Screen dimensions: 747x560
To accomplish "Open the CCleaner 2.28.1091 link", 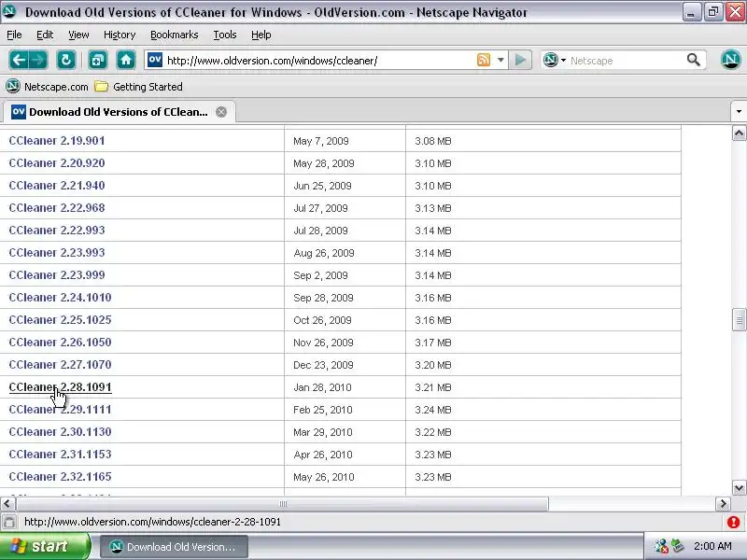I will (x=60, y=386).
